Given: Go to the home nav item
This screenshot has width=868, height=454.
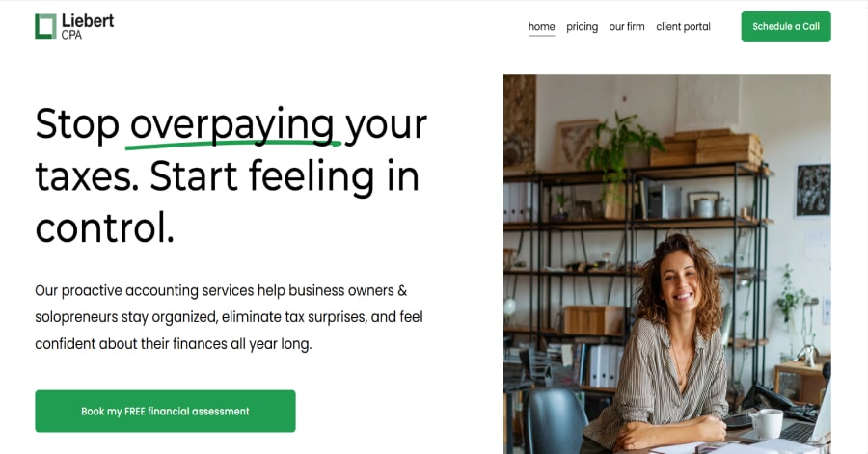Looking at the screenshot, I should (541, 27).
